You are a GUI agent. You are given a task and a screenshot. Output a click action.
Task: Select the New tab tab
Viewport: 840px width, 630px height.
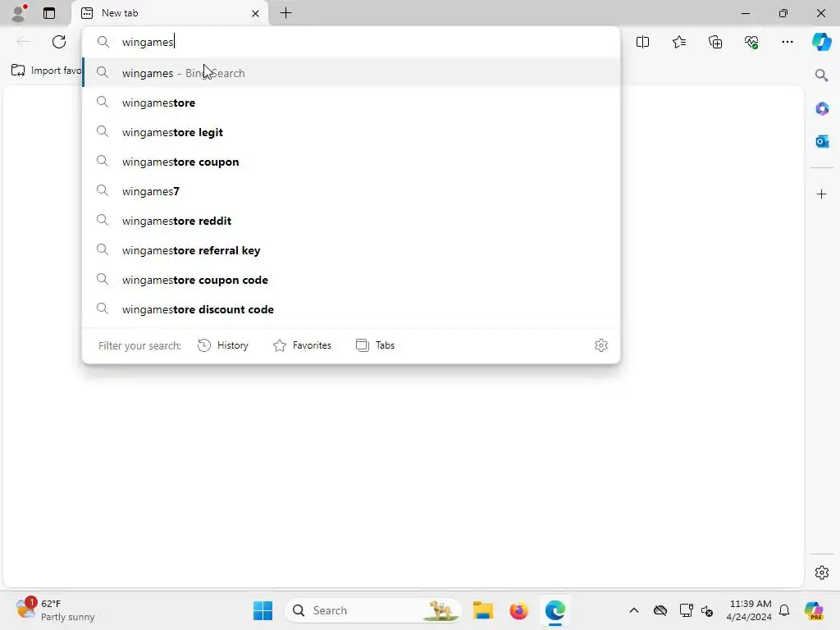(x=171, y=13)
